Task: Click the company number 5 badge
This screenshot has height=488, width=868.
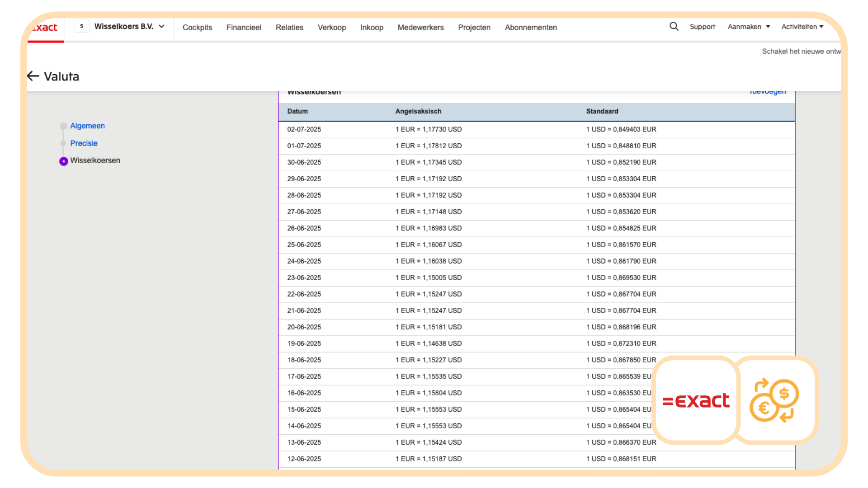Action: [x=81, y=27]
